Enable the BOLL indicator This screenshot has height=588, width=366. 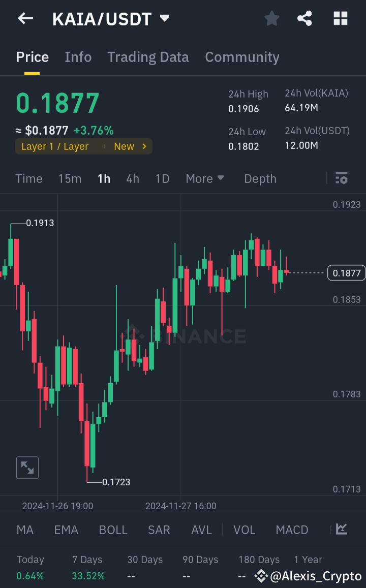tap(113, 530)
